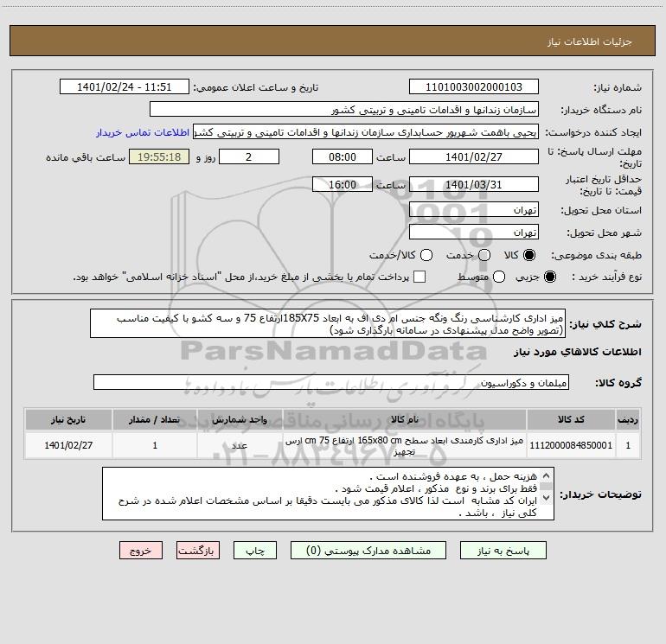Click the خروج exit button
This screenshot has width=666, height=644.
[x=141, y=551]
